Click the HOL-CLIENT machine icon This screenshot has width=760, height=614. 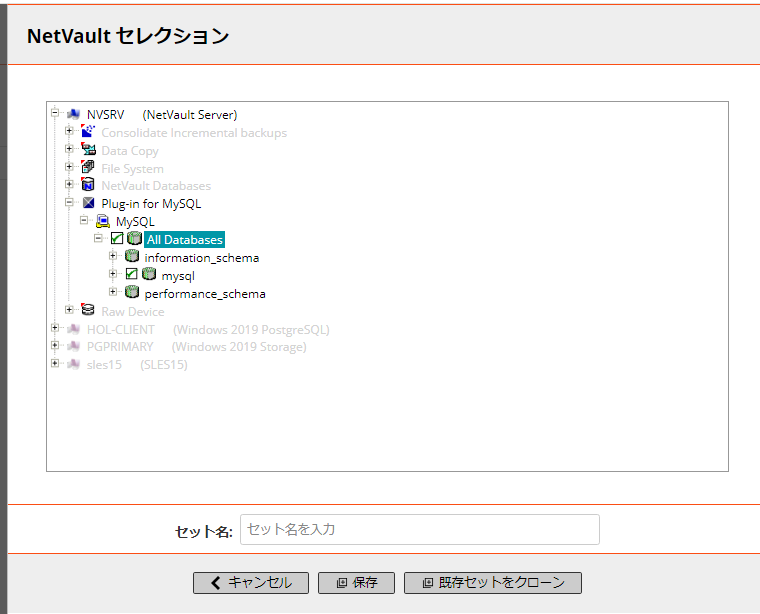click(x=74, y=329)
